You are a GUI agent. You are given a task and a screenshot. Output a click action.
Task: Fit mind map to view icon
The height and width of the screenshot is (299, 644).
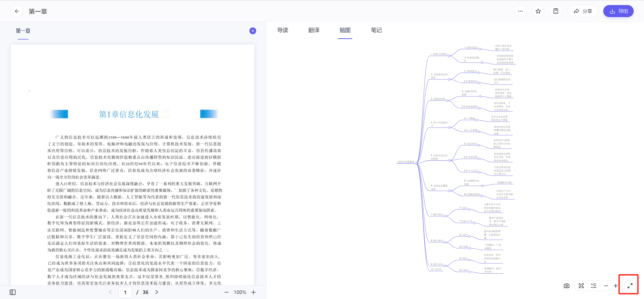click(581, 286)
